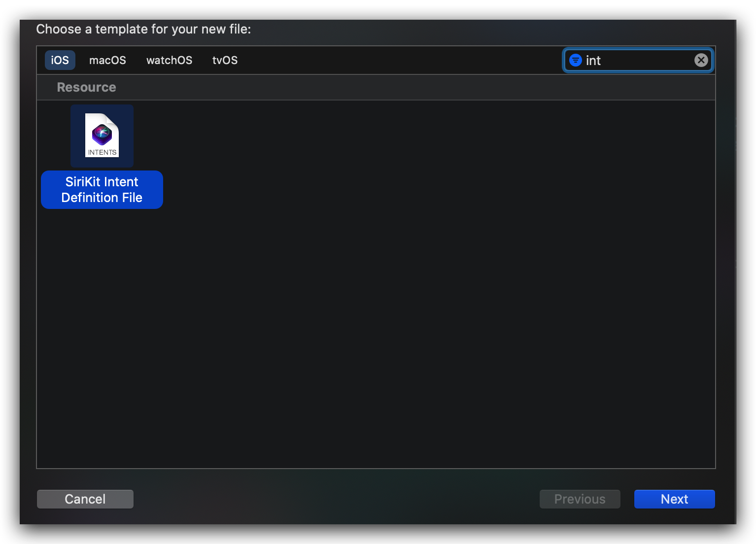Image resolution: width=756 pixels, height=544 pixels.
Task: Clear the search text with X button
Action: tap(701, 60)
